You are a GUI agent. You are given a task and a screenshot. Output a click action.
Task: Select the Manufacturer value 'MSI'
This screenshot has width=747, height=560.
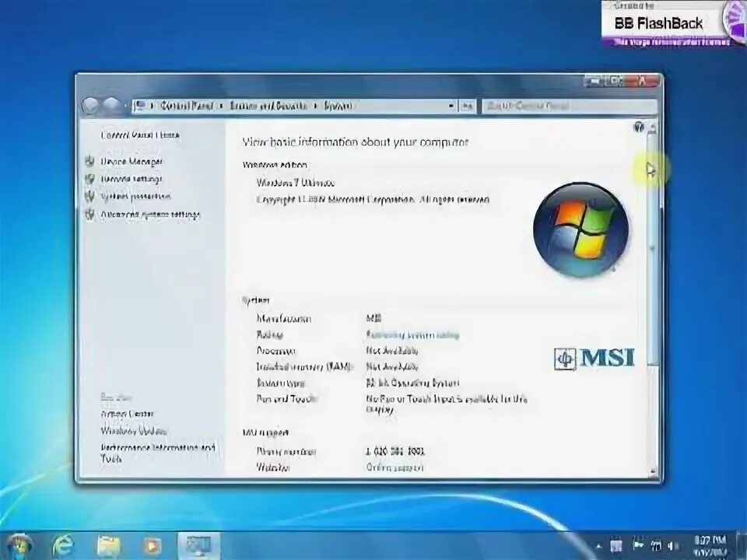373,318
